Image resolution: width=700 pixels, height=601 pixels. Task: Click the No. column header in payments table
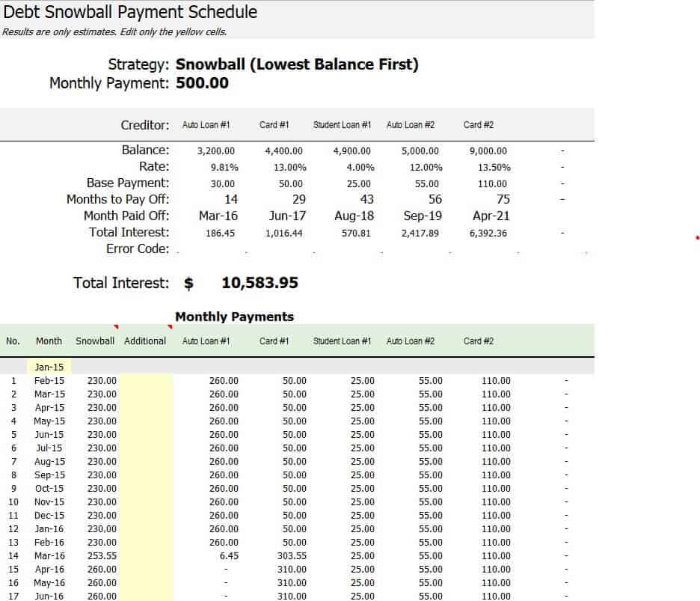point(13,341)
